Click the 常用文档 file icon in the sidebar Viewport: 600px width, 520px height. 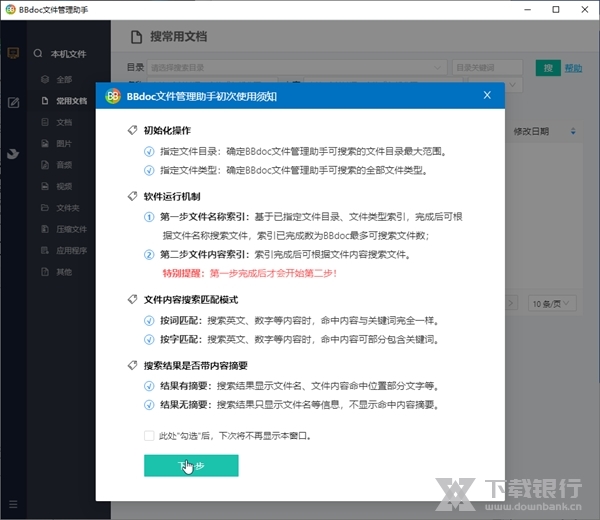click(45, 101)
